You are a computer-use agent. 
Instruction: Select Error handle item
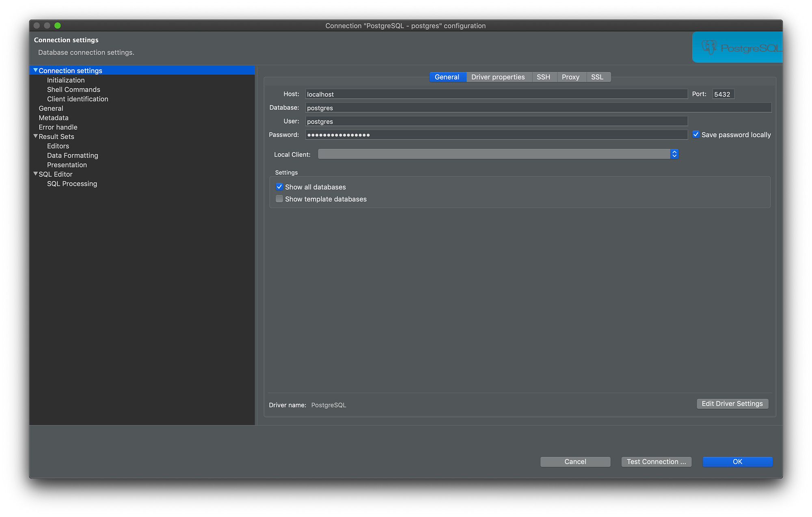coord(58,127)
